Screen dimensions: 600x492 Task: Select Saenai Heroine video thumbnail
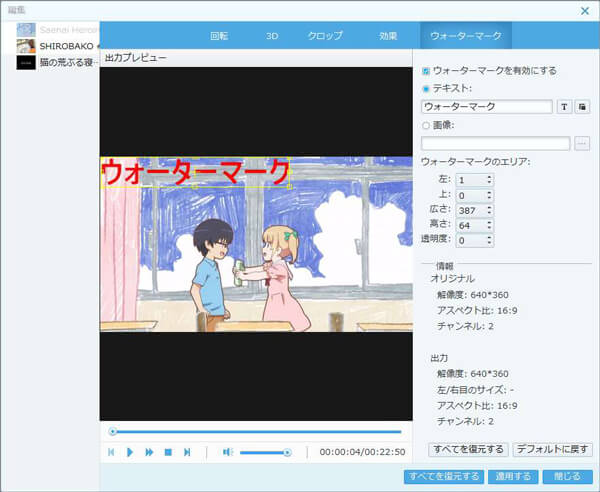pos(26,30)
